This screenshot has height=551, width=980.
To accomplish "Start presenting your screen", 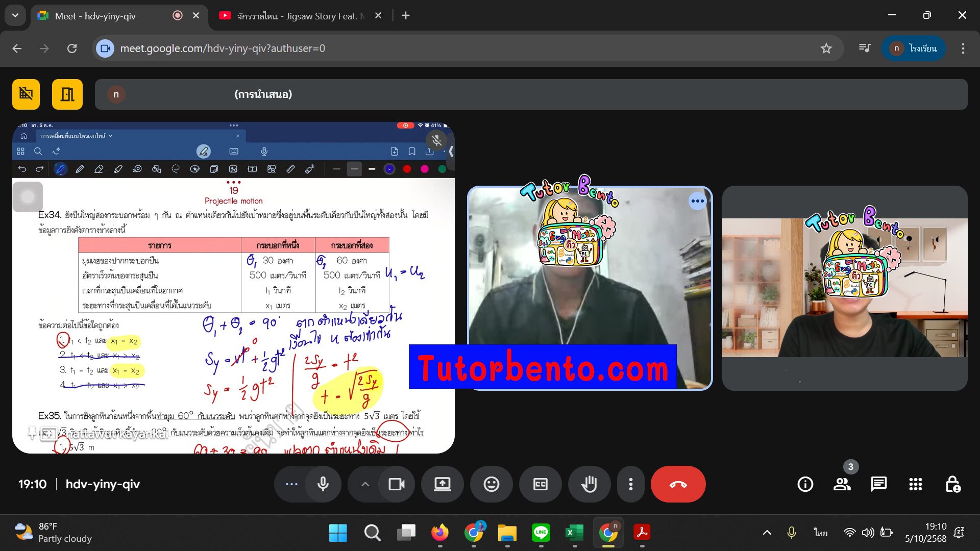I will pos(442,484).
